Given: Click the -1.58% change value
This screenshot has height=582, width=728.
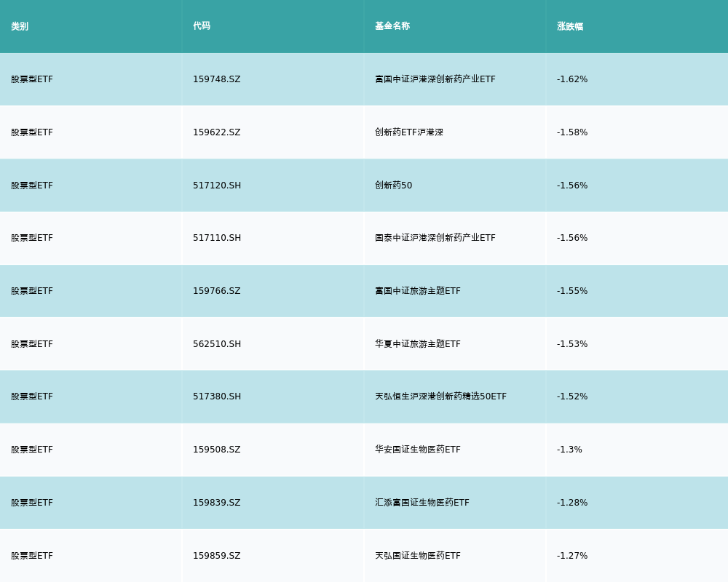Looking at the screenshot, I should click(x=572, y=132).
